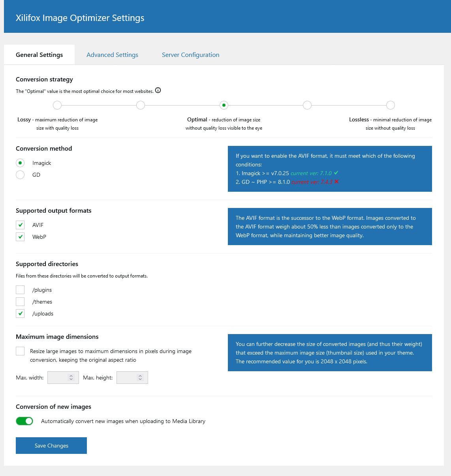The height and width of the screenshot is (476, 451).
Task: Click the 'Maximum image dimensions' heading
Action: click(x=57, y=336)
